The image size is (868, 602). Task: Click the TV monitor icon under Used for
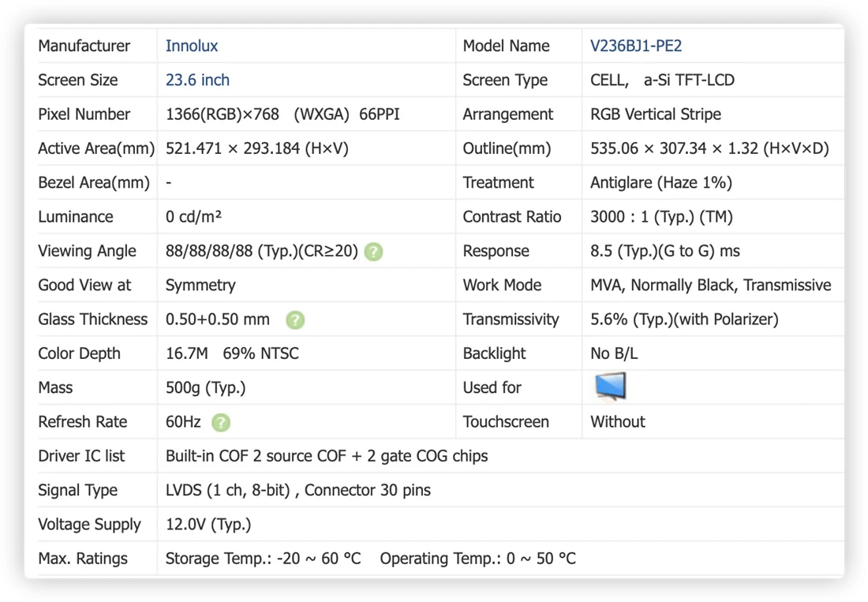tap(610, 386)
